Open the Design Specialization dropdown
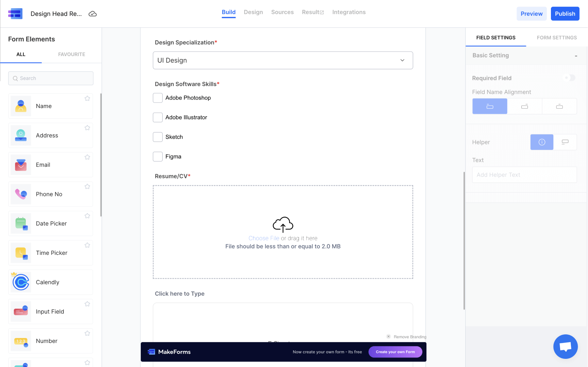The height and width of the screenshot is (367, 588). pyautogui.click(x=283, y=60)
